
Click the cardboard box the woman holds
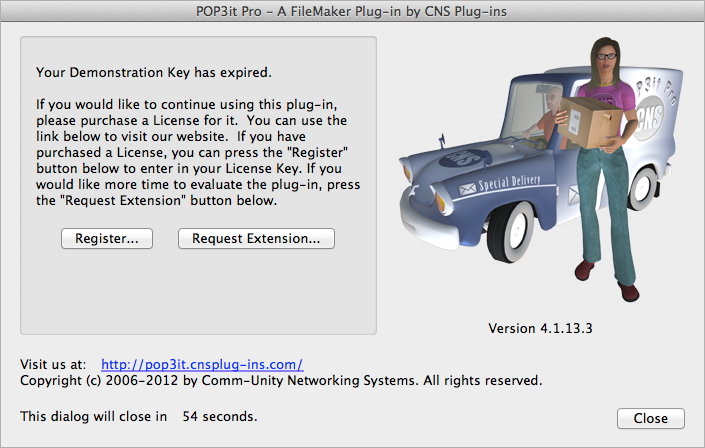589,122
